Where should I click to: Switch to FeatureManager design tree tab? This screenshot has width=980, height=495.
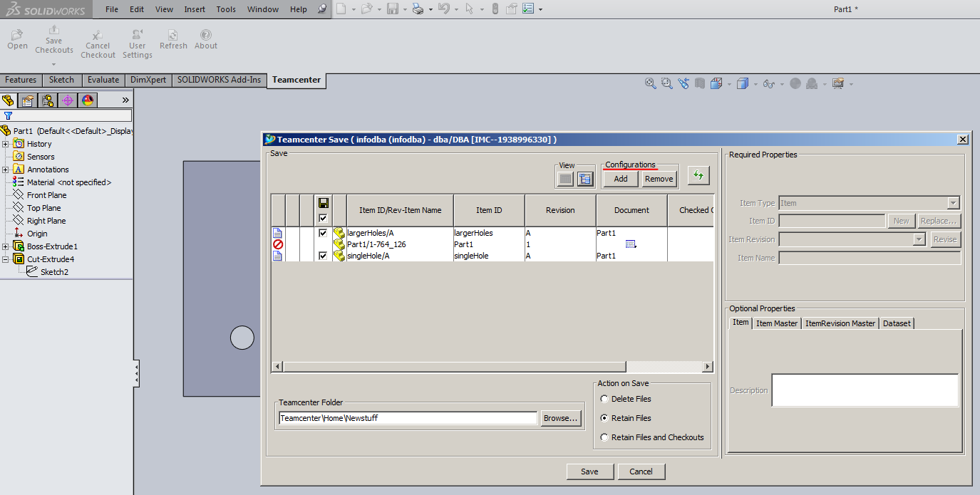coord(9,100)
